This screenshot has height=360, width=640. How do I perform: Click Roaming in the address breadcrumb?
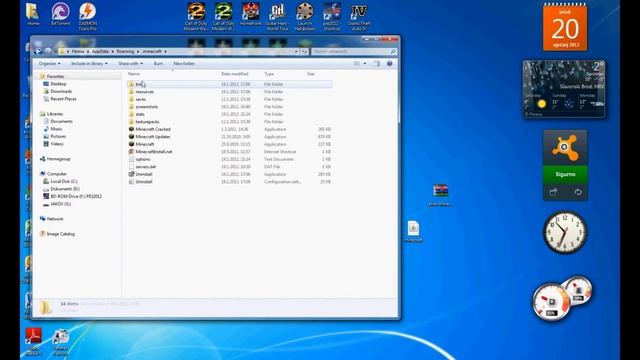pos(125,51)
